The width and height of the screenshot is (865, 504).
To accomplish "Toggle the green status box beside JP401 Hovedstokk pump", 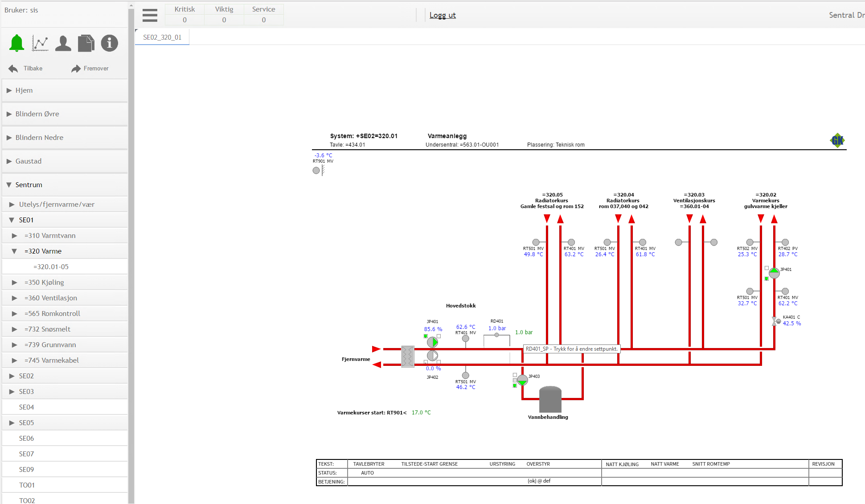I will pos(426,336).
